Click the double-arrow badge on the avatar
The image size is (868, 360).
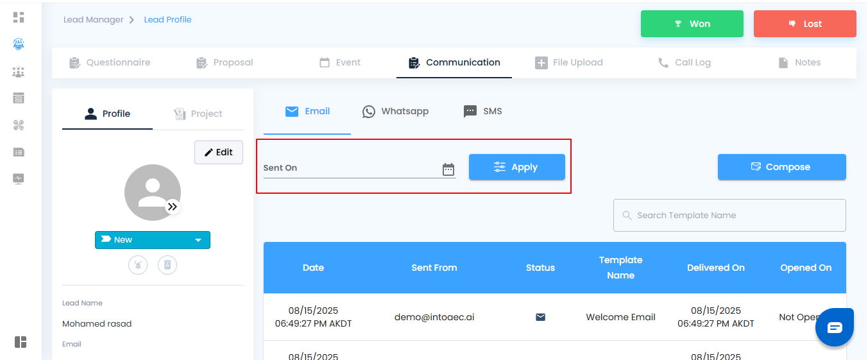(173, 207)
